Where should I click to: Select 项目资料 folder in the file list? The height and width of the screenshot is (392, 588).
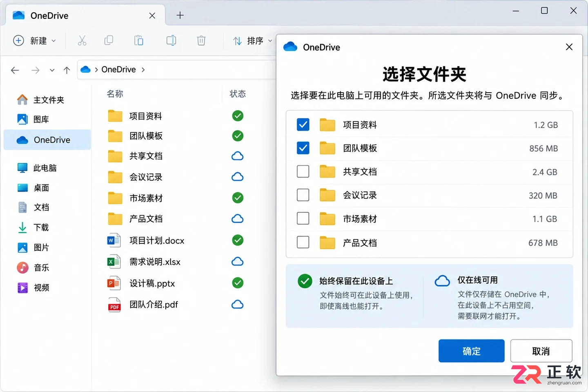145,116
